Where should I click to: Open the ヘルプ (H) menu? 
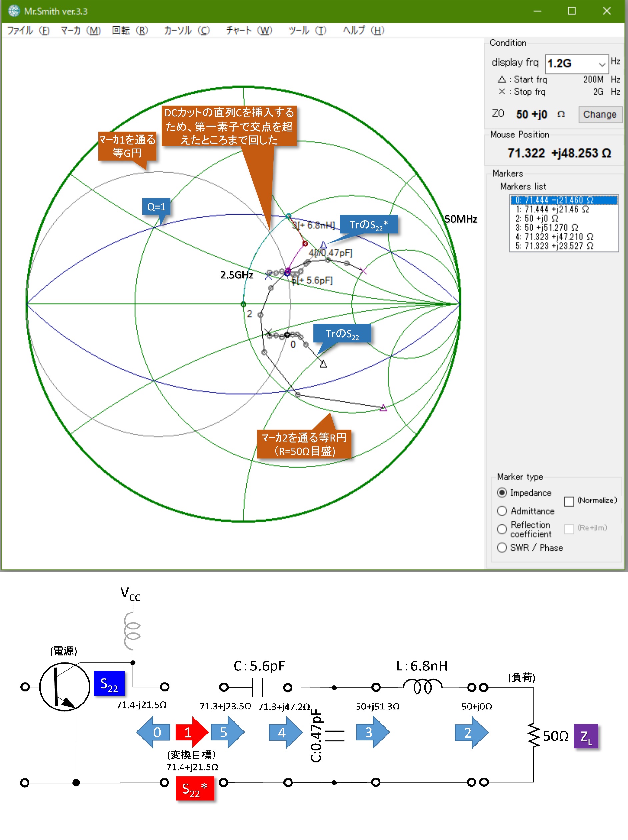[363, 30]
